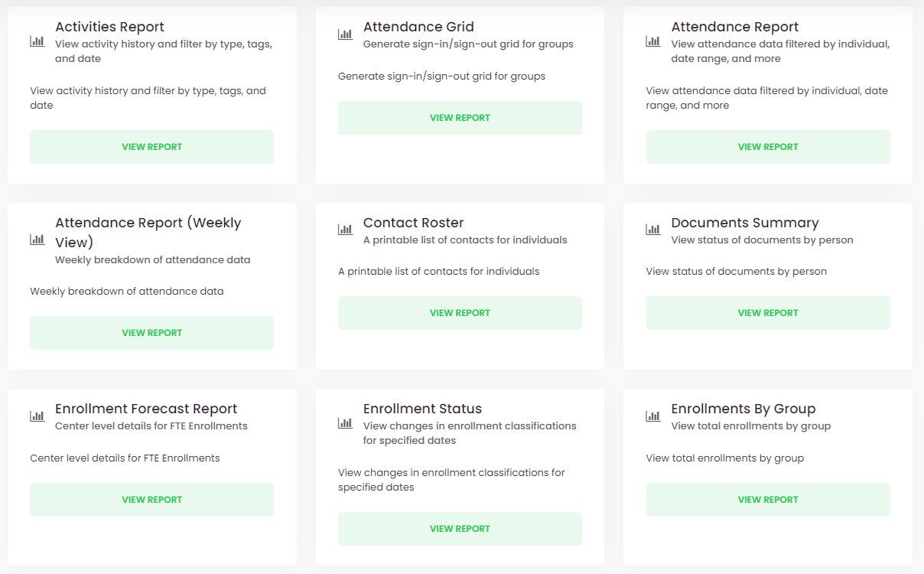924x574 pixels.
Task: View the Enrollment Status report
Action: [x=460, y=529]
